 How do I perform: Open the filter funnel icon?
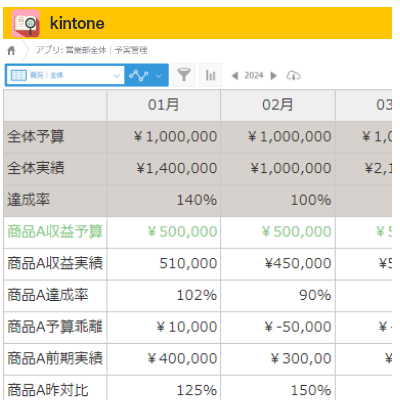pyautogui.click(x=184, y=75)
